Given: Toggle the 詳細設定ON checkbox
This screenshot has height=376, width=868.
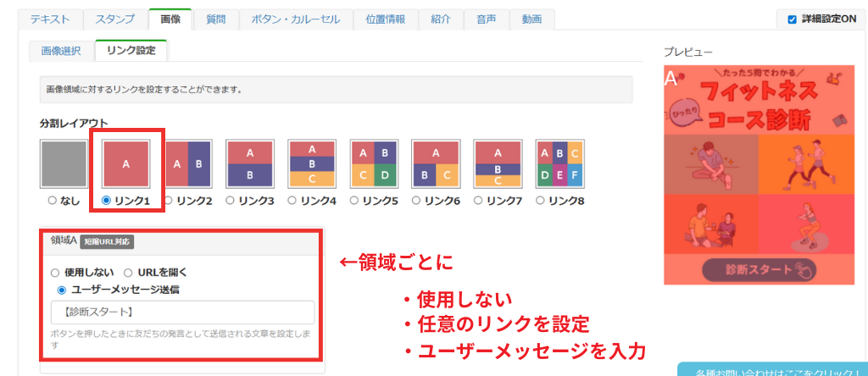Looking at the screenshot, I should (x=792, y=19).
